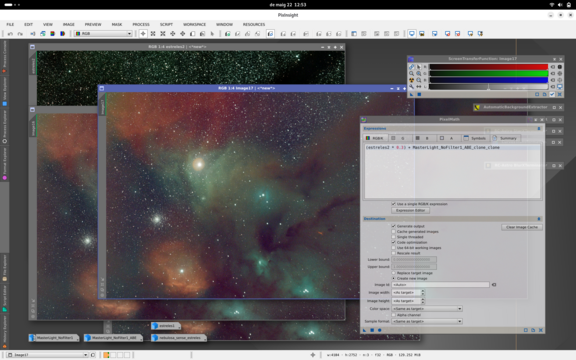
Task: Click the highlighted blue monitor icon in toolbar
Action: tap(412, 34)
